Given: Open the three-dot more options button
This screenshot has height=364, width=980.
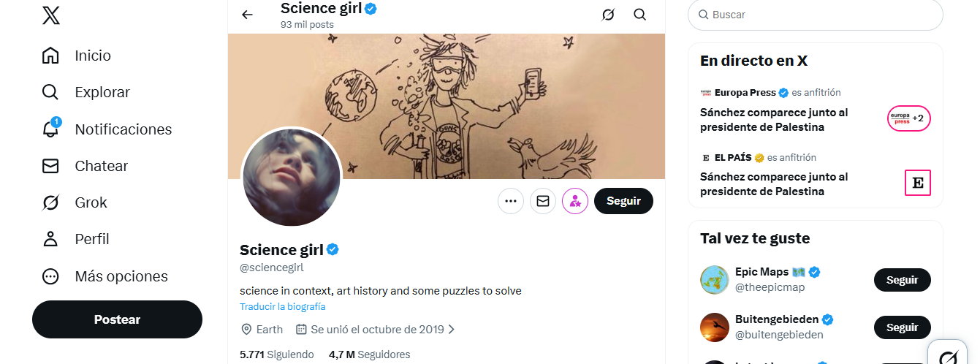Looking at the screenshot, I should pyautogui.click(x=511, y=201).
